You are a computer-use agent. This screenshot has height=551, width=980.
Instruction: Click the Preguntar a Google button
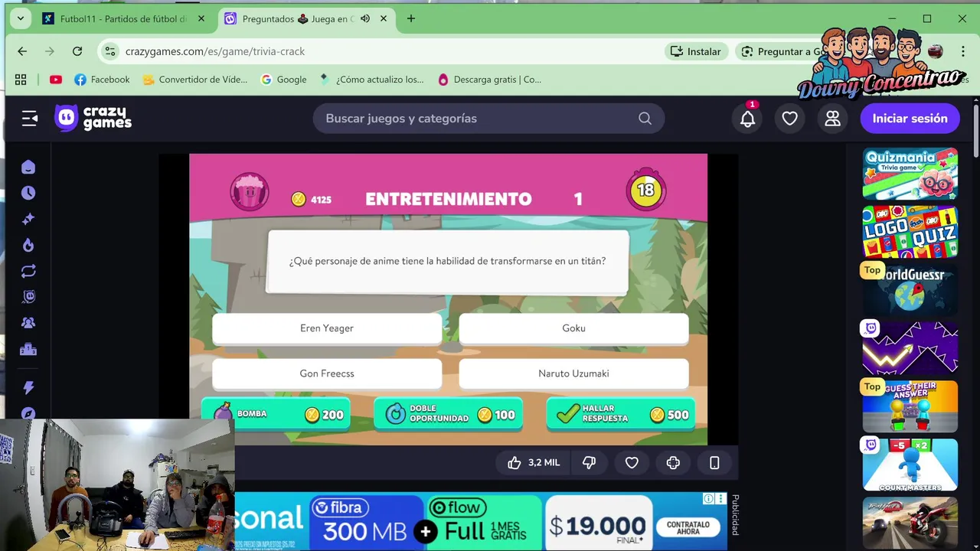click(782, 51)
